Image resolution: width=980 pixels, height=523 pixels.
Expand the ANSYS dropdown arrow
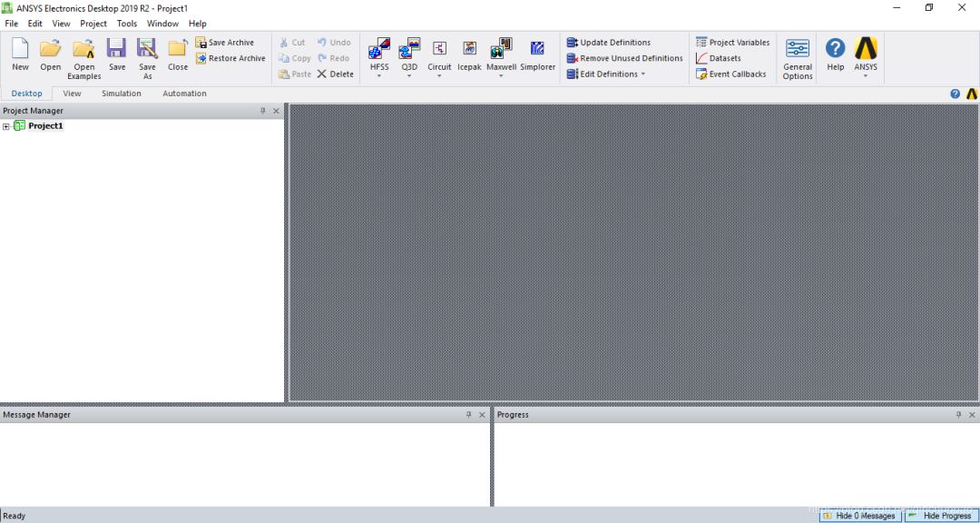[x=866, y=76]
